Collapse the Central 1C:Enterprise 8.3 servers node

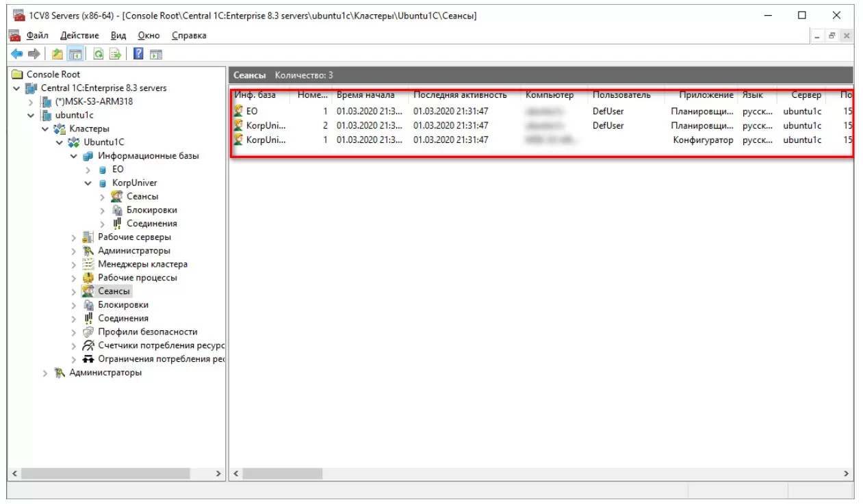[x=16, y=88]
